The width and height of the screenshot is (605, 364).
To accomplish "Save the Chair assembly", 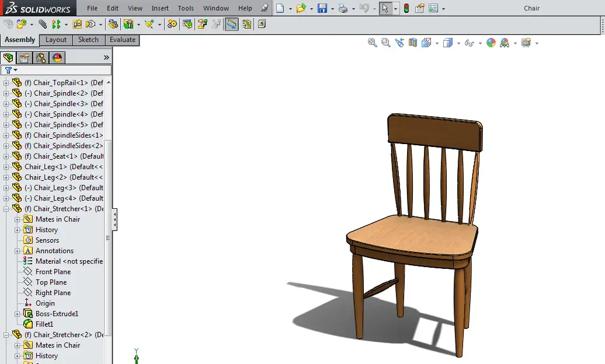I will (322, 8).
